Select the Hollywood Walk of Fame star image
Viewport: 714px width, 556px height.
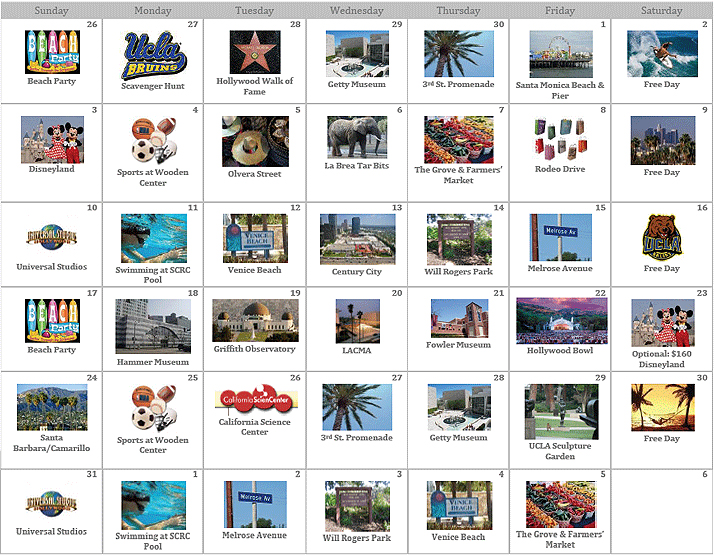[255, 52]
